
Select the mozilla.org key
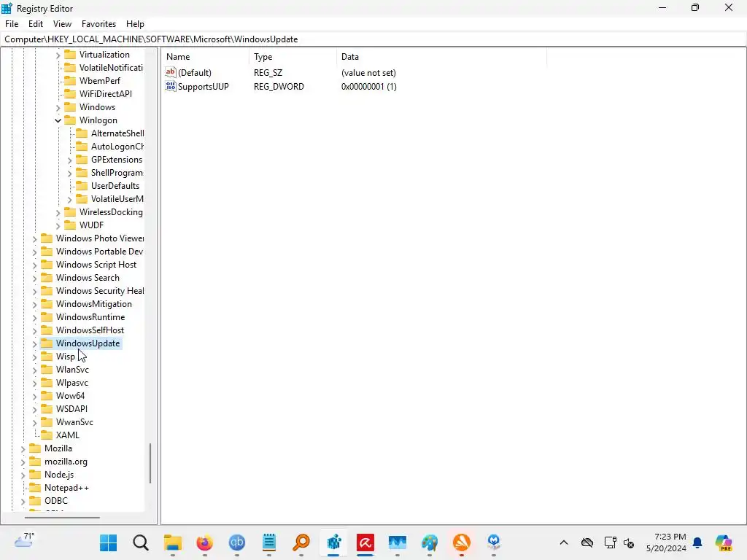pyautogui.click(x=66, y=462)
